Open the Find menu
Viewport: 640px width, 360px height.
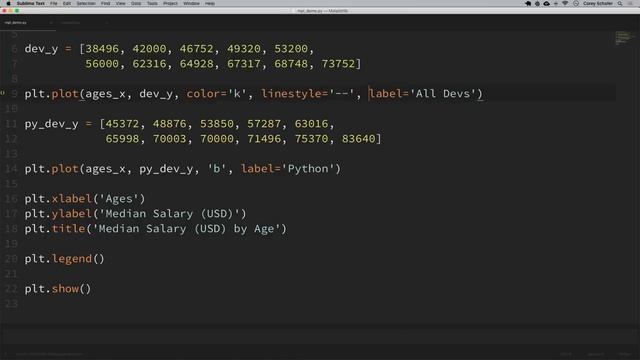point(105,3)
